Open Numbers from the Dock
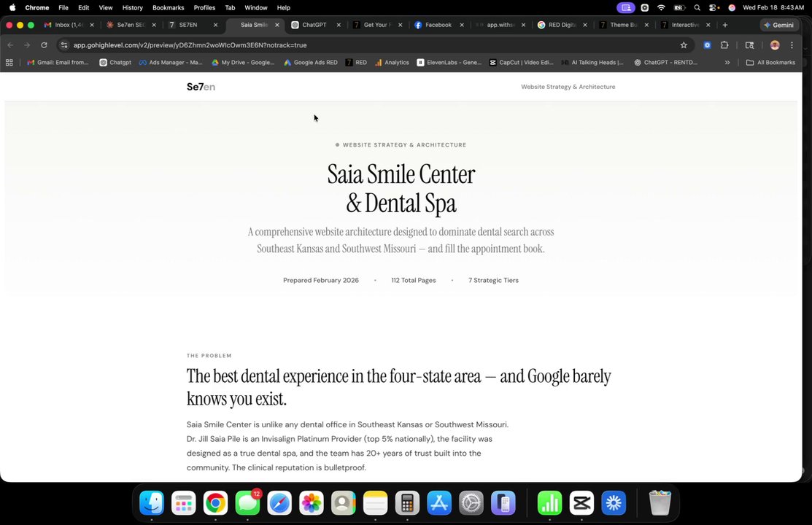812x525 pixels. tap(550, 502)
